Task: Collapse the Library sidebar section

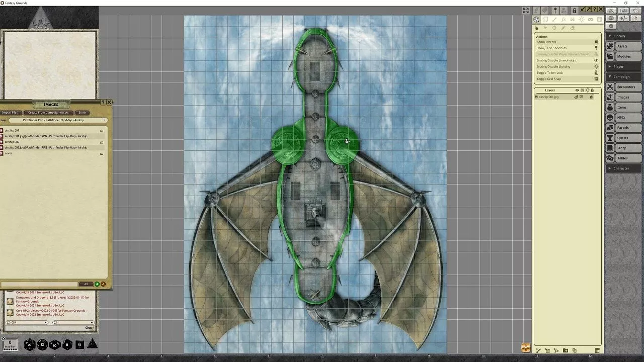Action: click(624, 36)
